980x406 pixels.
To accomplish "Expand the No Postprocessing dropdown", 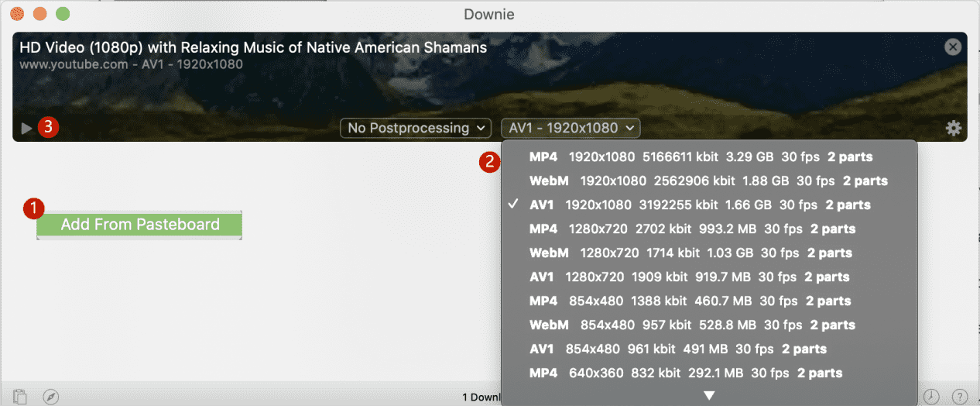I will pyautogui.click(x=416, y=128).
